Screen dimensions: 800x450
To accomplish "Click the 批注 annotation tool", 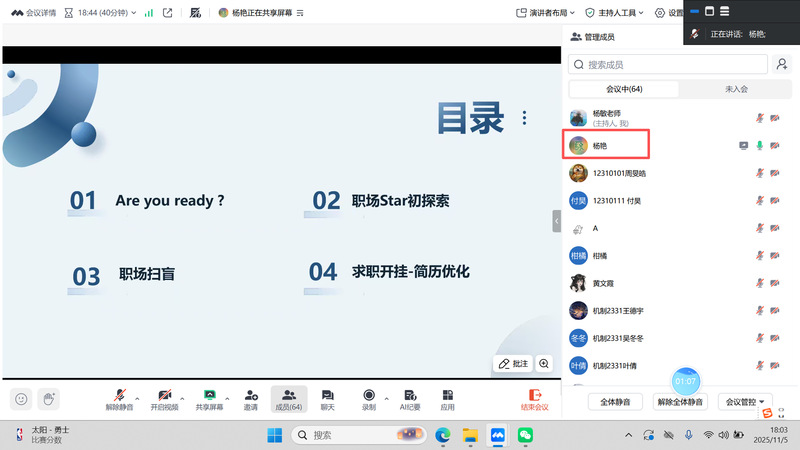I will point(513,364).
